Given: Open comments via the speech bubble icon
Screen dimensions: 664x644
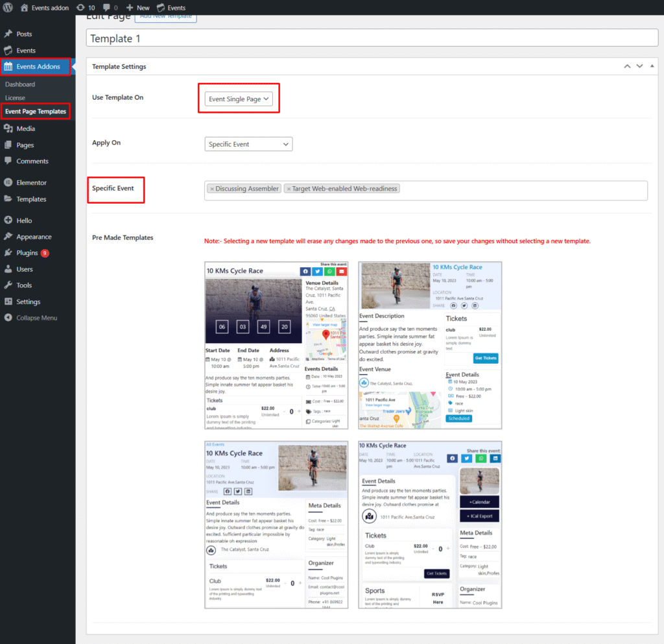Looking at the screenshot, I should [x=106, y=7].
